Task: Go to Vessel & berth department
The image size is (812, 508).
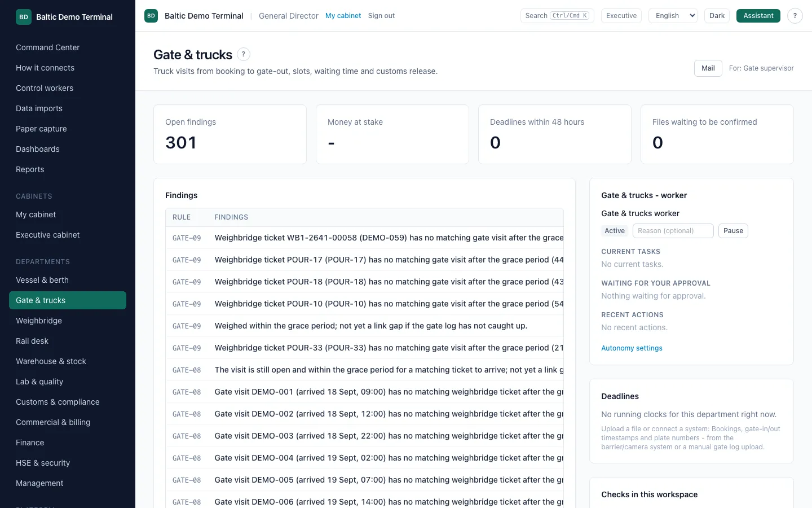Action: (x=68, y=280)
